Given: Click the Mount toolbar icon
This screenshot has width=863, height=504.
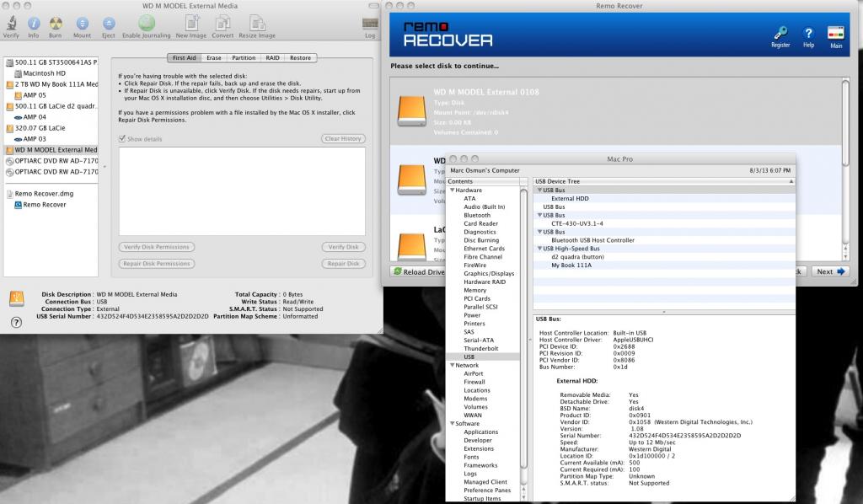Looking at the screenshot, I should pos(82,24).
